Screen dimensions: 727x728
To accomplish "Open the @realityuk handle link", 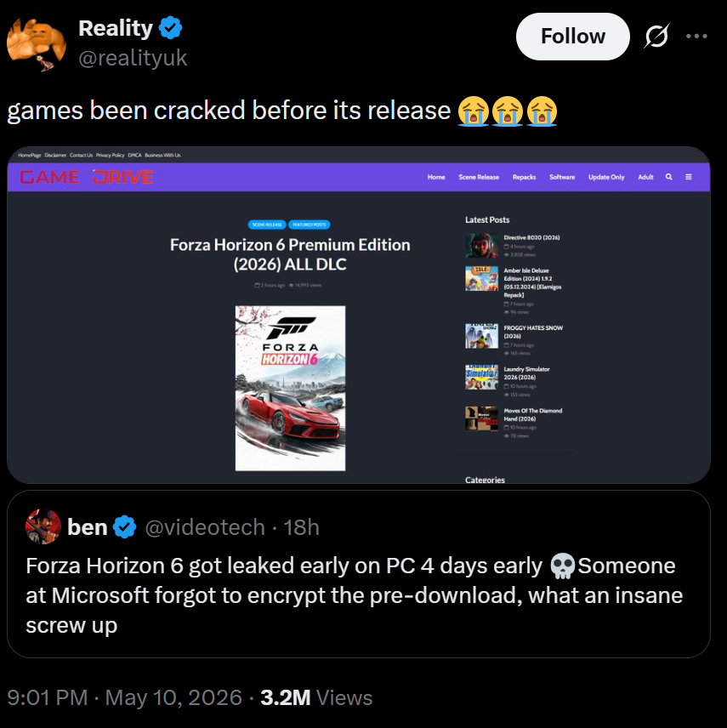I will [133, 59].
